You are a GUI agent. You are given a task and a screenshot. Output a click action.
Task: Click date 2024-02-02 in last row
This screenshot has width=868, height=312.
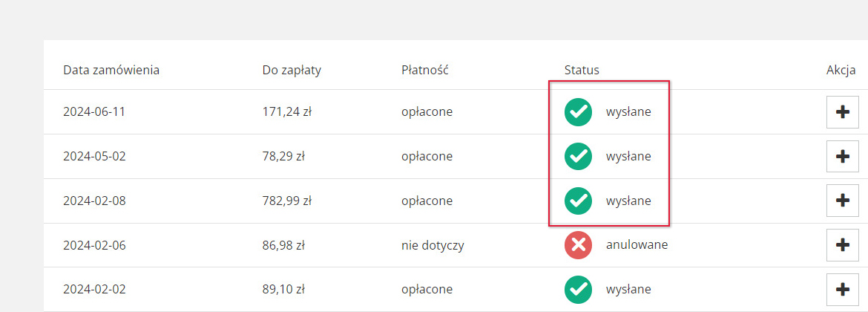point(94,289)
